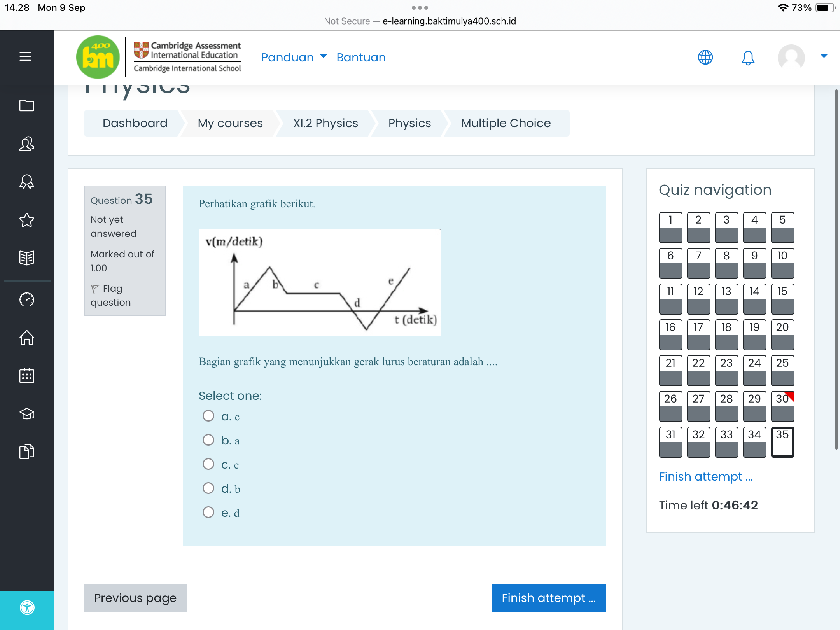The height and width of the screenshot is (630, 840).
Task: Click the BM 400 school logo
Action: (98, 57)
